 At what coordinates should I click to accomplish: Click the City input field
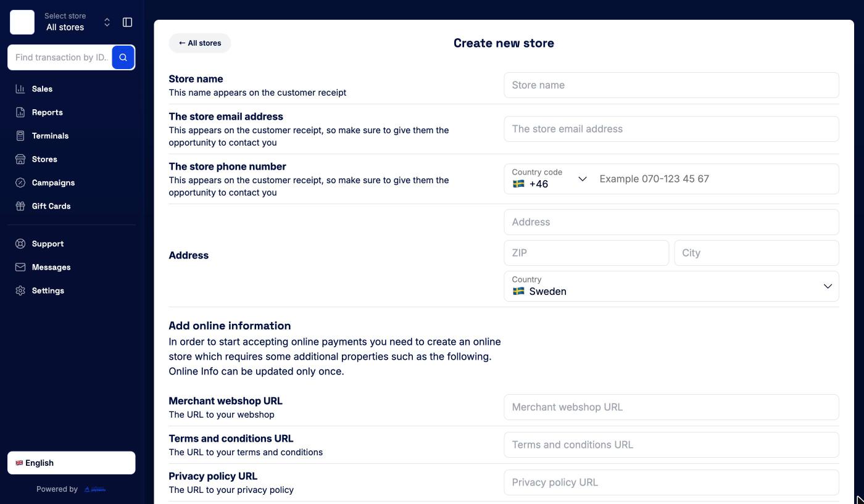click(757, 253)
